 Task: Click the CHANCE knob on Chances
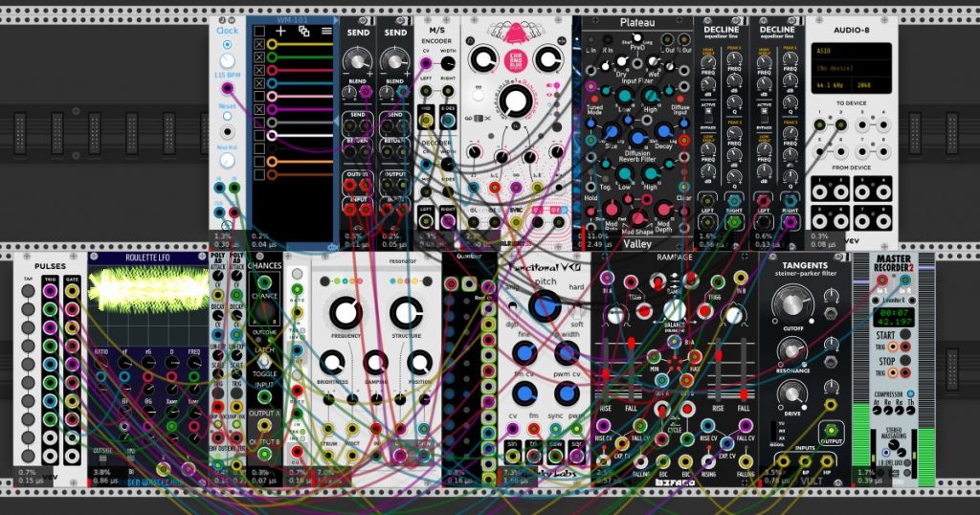[264, 310]
